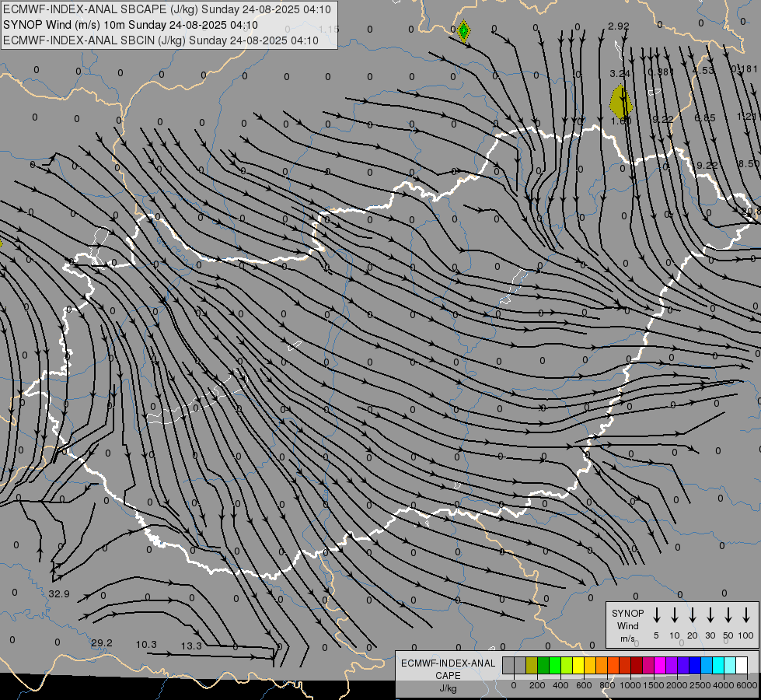Click the 50 m/s wind arrow in SYNOP legend

pos(728,614)
